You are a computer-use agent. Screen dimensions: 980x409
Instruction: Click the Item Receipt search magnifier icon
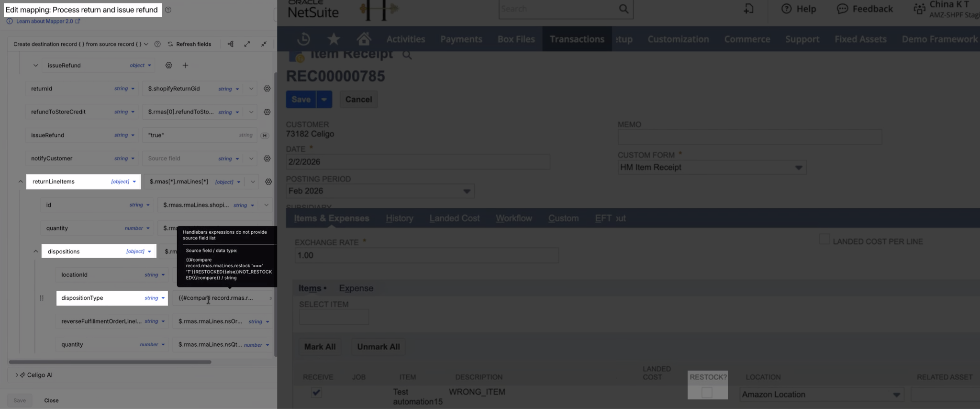coord(407,55)
